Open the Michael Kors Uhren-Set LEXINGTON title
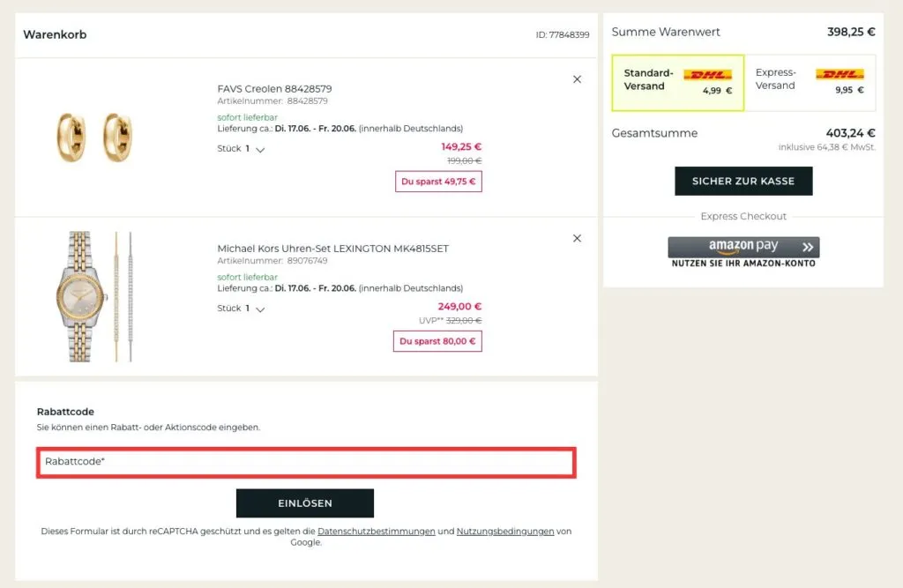Viewport: 903px width, 588px height. pyautogui.click(x=332, y=249)
